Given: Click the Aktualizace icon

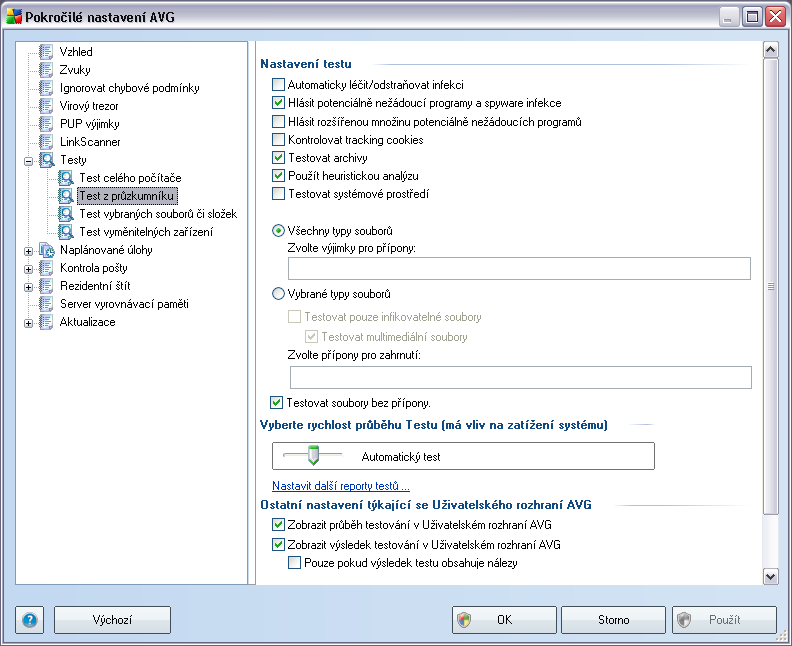Looking at the screenshot, I should [46, 322].
